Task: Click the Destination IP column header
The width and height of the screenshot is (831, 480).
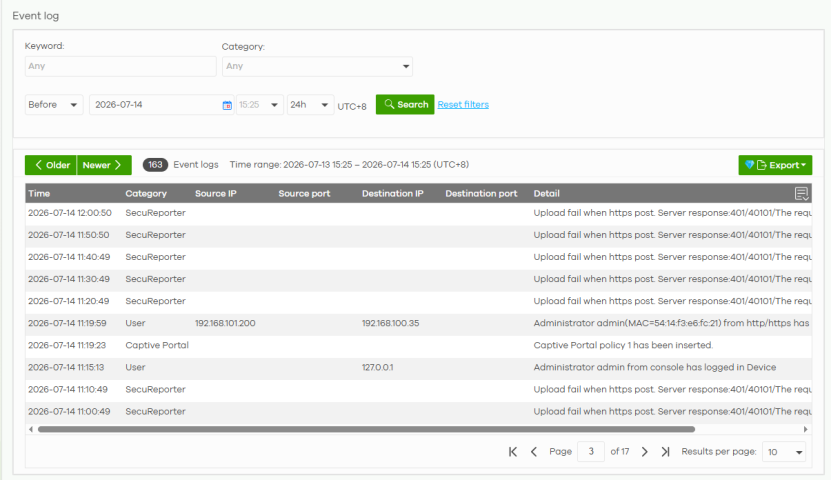Action: (x=393, y=193)
